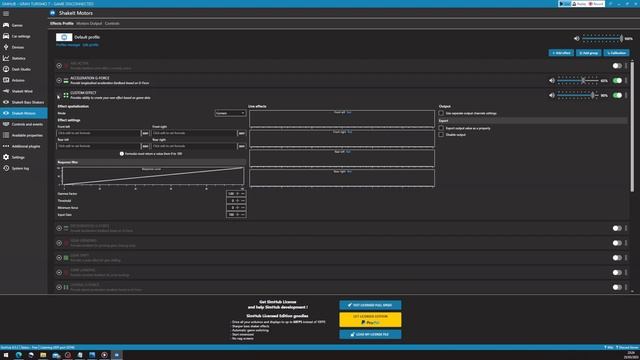Click the Front left formula input field
The width and height of the screenshot is (640, 360).
[x=98, y=133]
